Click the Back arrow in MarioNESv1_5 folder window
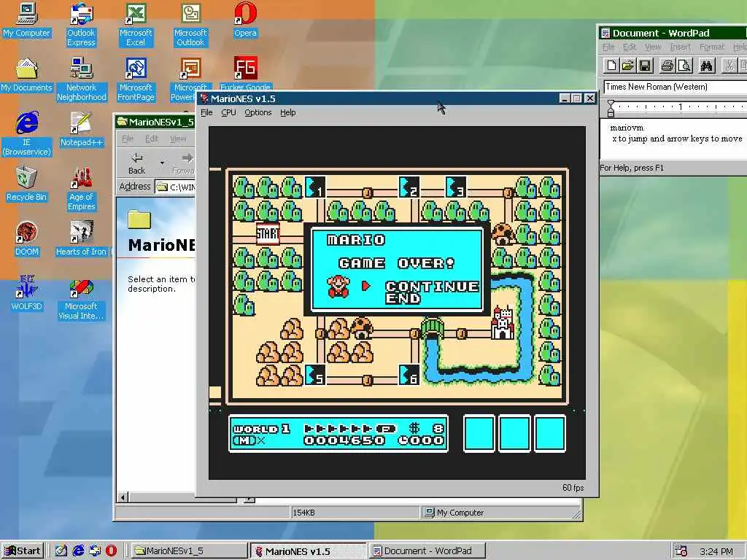 [136, 163]
